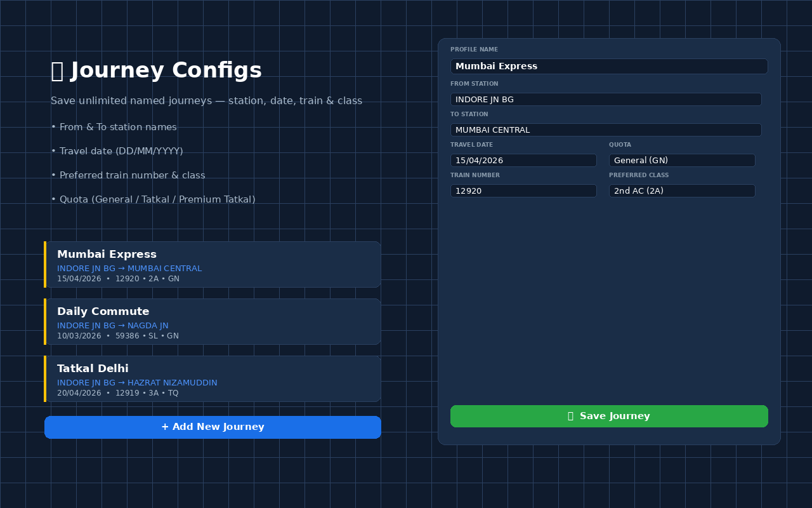Click the TO STATION label
Image resolution: width=812 pixels, height=508 pixels.
coord(469,114)
